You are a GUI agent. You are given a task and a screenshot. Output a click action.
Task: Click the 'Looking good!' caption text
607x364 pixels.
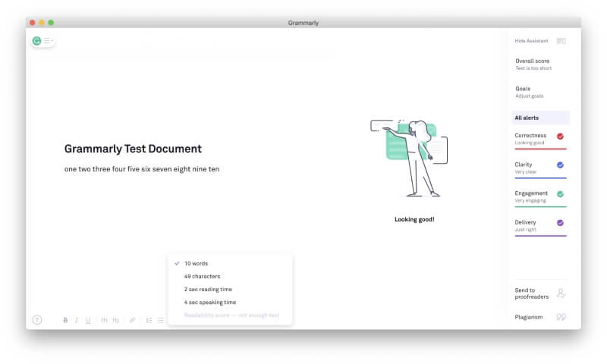[414, 219]
